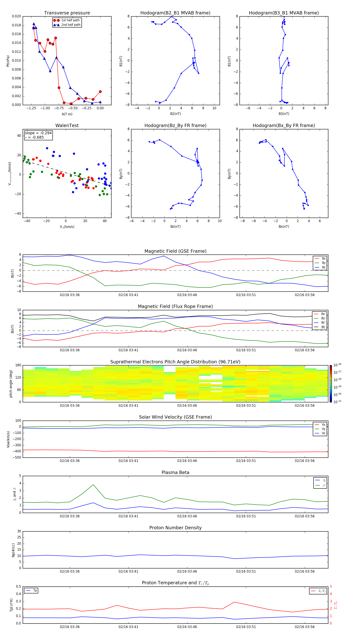Click the Bz entry in the GSE field legend

click(x=320, y=267)
